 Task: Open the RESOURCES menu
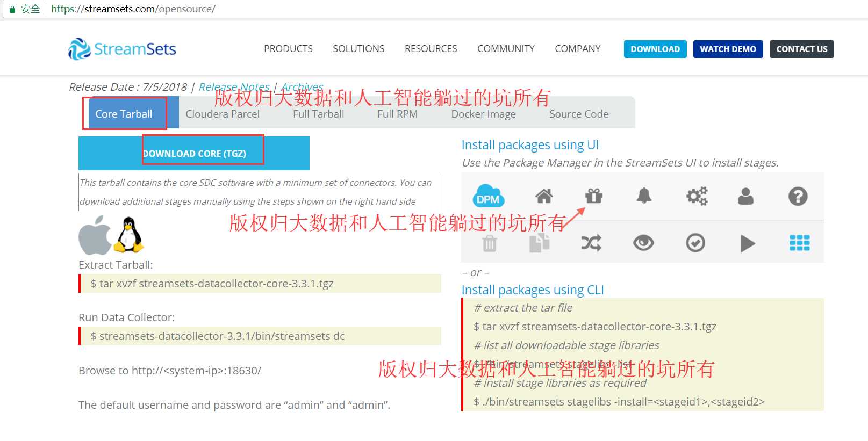coord(431,49)
